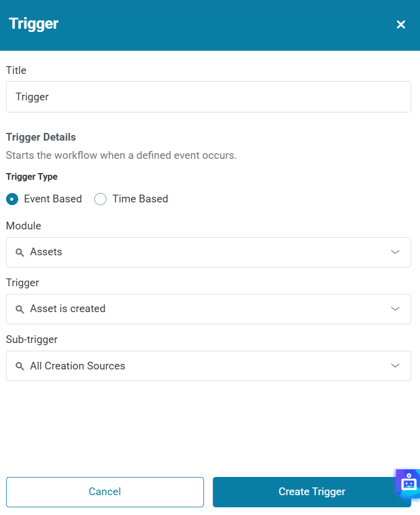The height and width of the screenshot is (515, 420).
Task: Open the All Creation Sources selection
Action: coord(204,366)
